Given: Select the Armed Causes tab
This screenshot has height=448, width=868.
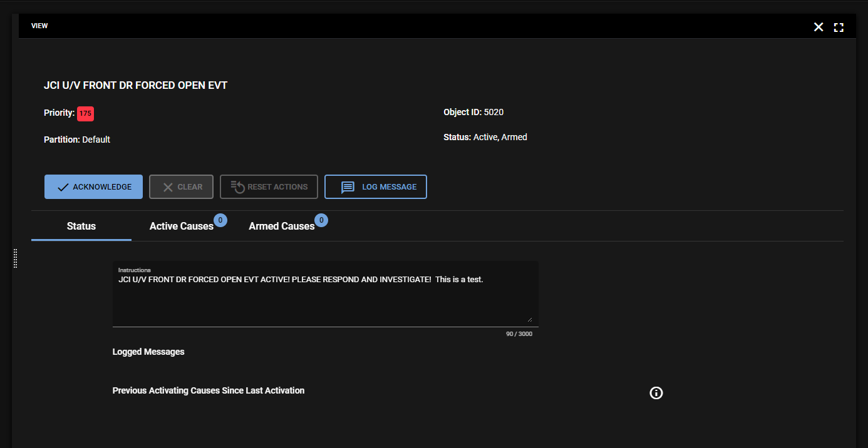Looking at the screenshot, I should 281,227.
